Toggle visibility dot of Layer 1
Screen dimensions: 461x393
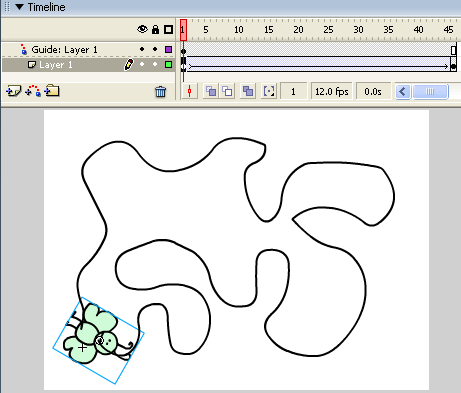142,64
